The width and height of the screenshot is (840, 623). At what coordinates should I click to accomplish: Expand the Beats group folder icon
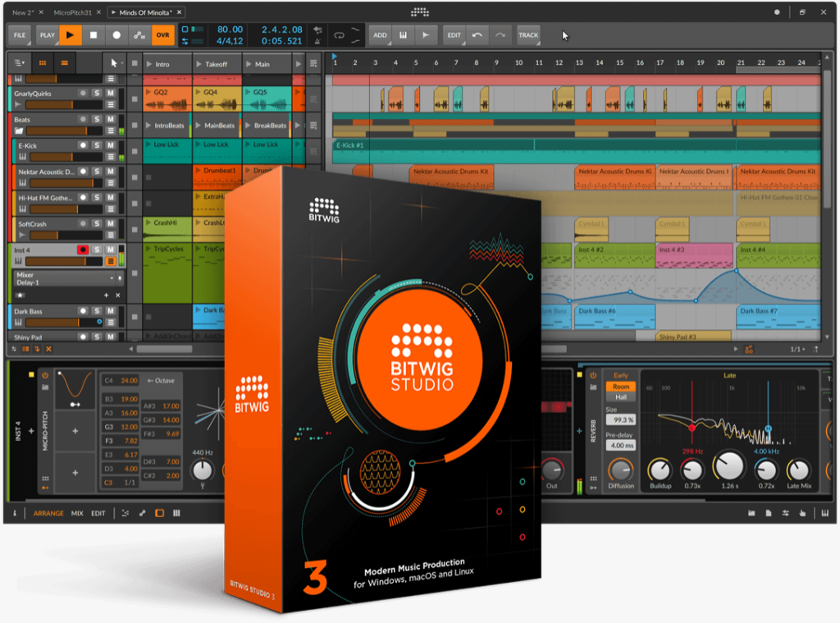pyautogui.click(x=20, y=131)
